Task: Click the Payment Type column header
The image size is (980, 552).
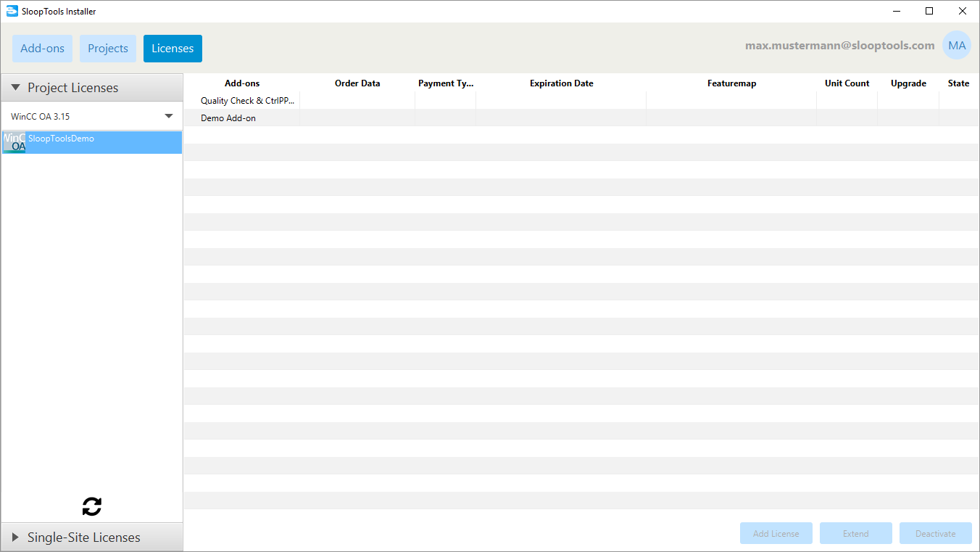Action: (446, 83)
